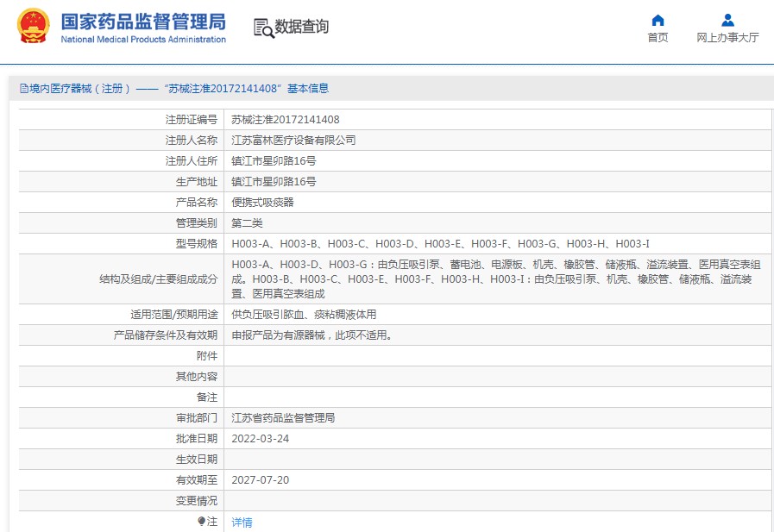This screenshot has width=774, height=532.
Task: Click the 审批部门 label
Action: 197,418
